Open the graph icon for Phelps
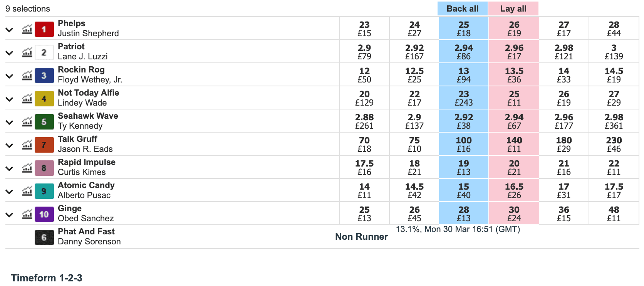The image size is (644, 286). (27, 29)
